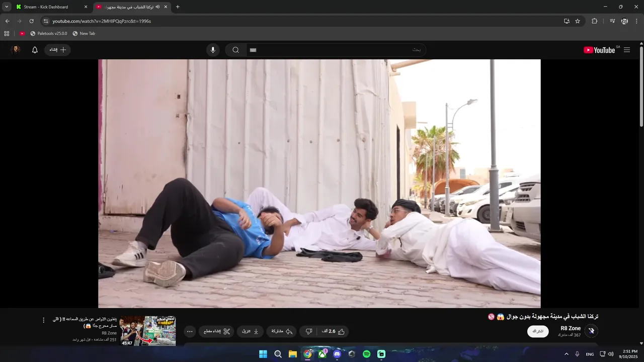
Task: Open the YouTube account avatar menu
Action: (x=16, y=50)
